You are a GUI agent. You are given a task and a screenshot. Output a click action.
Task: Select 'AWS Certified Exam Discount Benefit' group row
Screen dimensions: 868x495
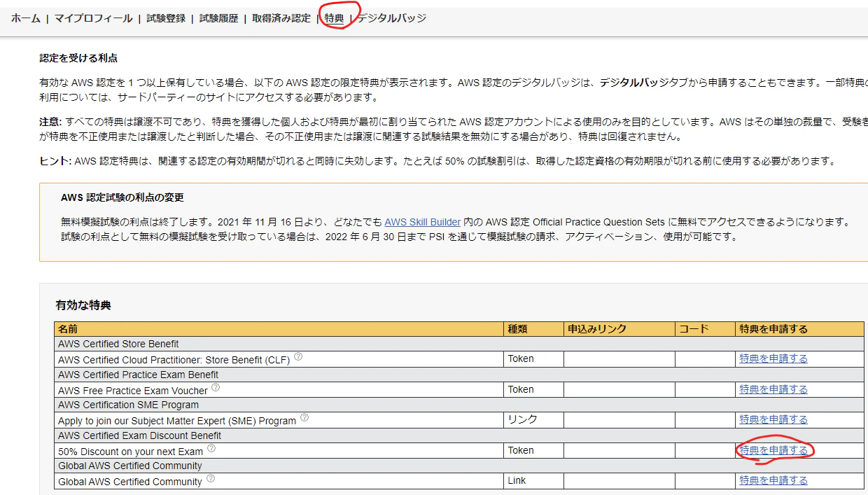tap(459, 435)
